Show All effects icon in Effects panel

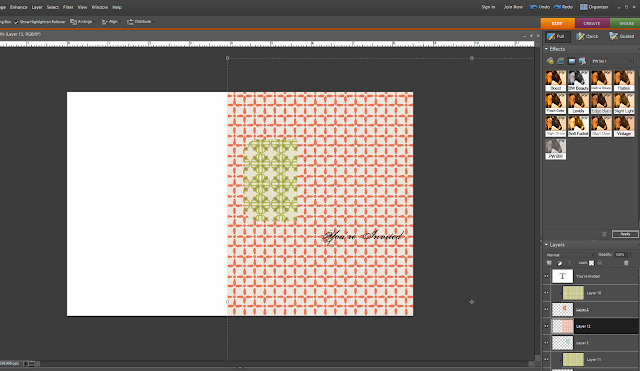pyautogui.click(x=582, y=61)
